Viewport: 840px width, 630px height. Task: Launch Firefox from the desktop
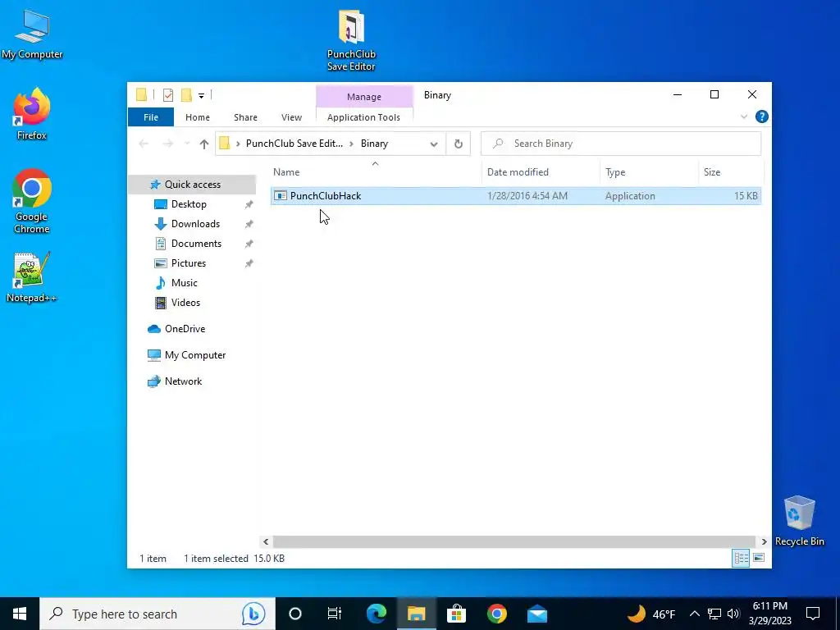click(32, 114)
